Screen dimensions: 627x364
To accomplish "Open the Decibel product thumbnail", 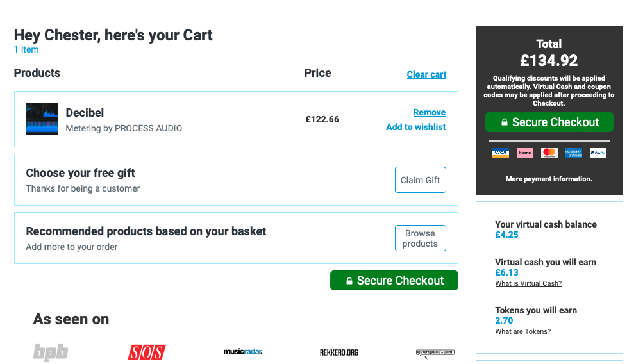I will coord(42,119).
